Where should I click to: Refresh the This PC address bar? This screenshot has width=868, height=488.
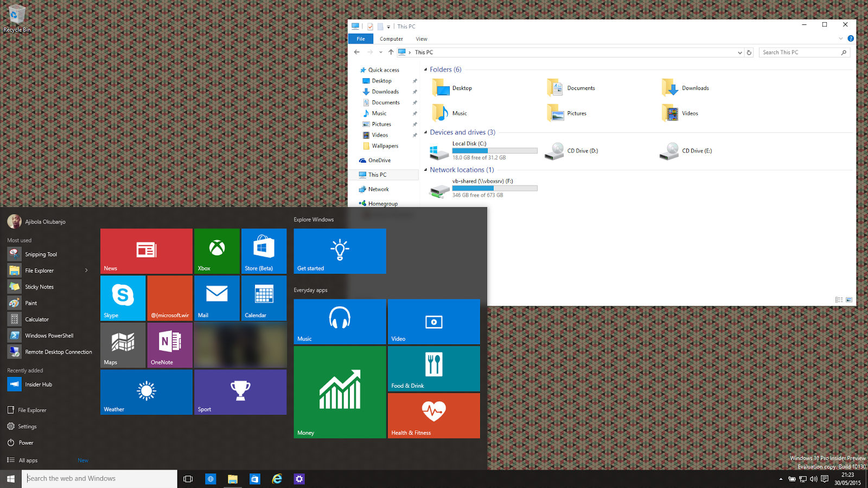[x=749, y=53]
